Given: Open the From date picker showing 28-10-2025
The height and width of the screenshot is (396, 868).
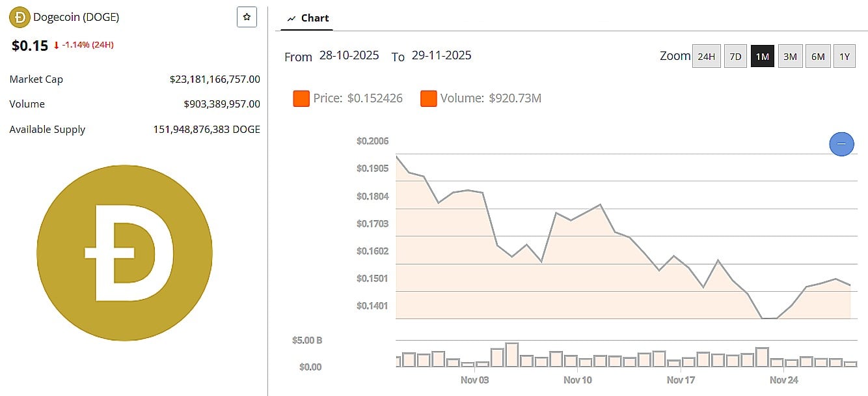Looking at the screenshot, I should click(x=348, y=55).
